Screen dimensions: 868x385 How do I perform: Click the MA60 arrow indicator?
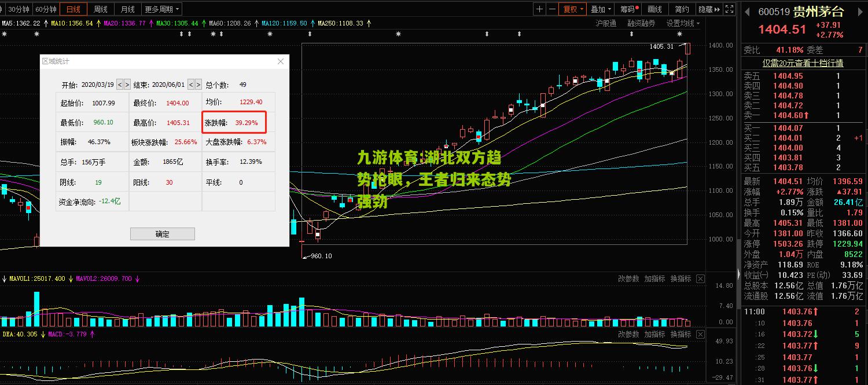pyautogui.click(x=256, y=23)
